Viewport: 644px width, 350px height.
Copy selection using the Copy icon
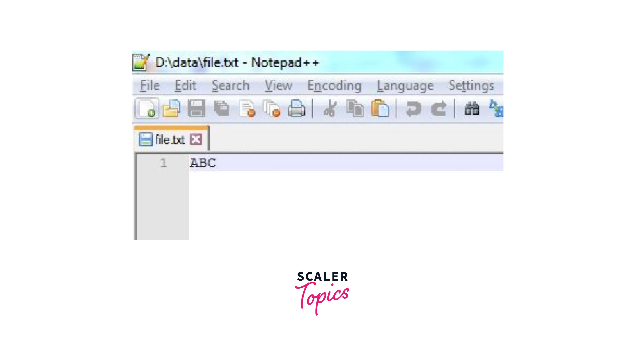(x=355, y=108)
